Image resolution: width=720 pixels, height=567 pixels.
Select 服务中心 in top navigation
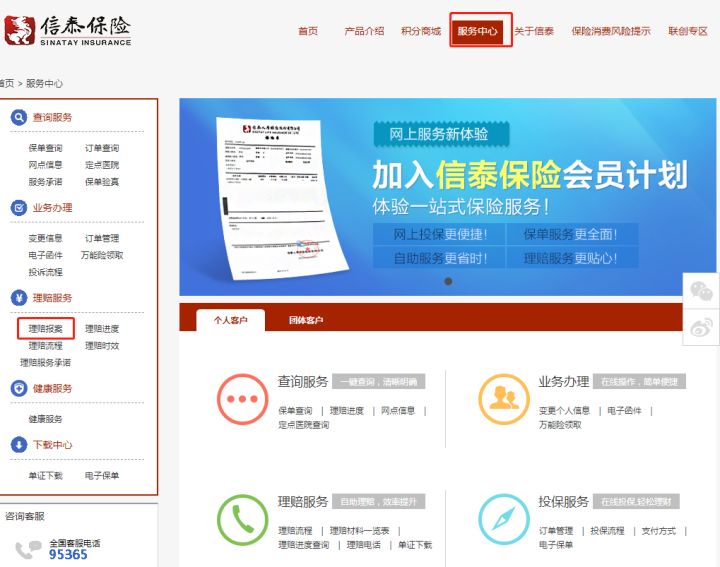(478, 31)
